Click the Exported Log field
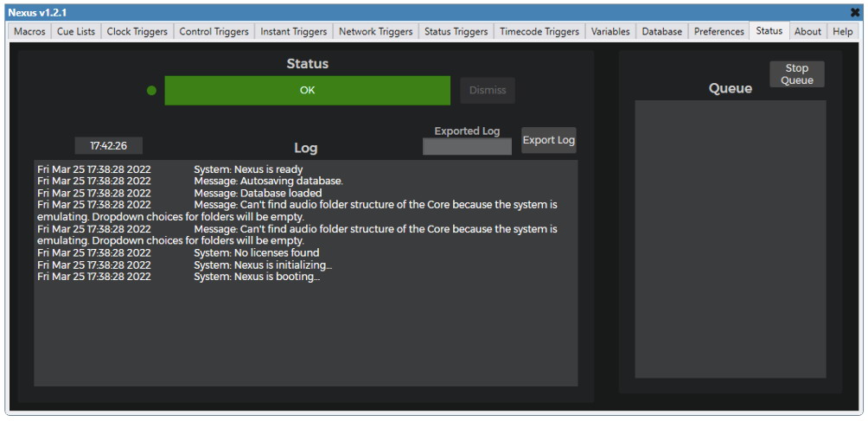The width and height of the screenshot is (868, 421). (x=467, y=147)
